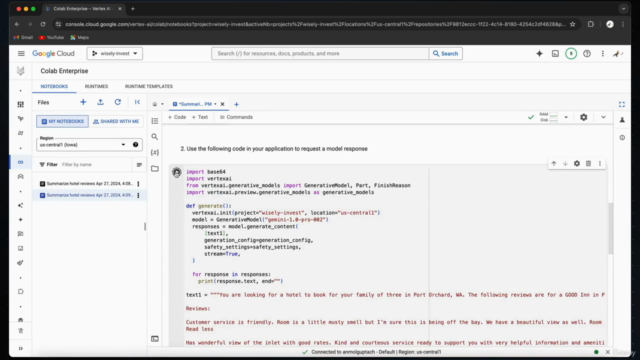
Task: Collapse the notebook header chevron
Action: (x=603, y=117)
